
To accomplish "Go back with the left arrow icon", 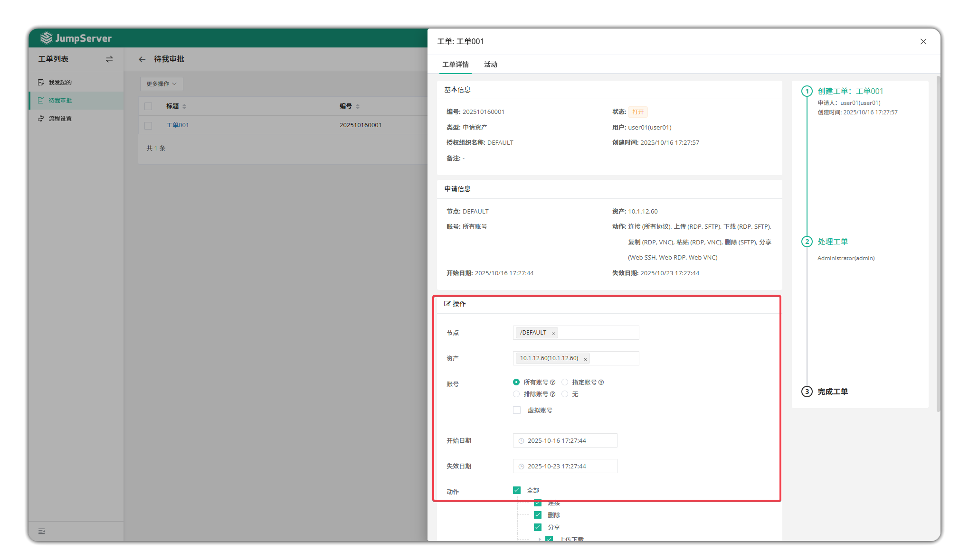I will coord(142,59).
